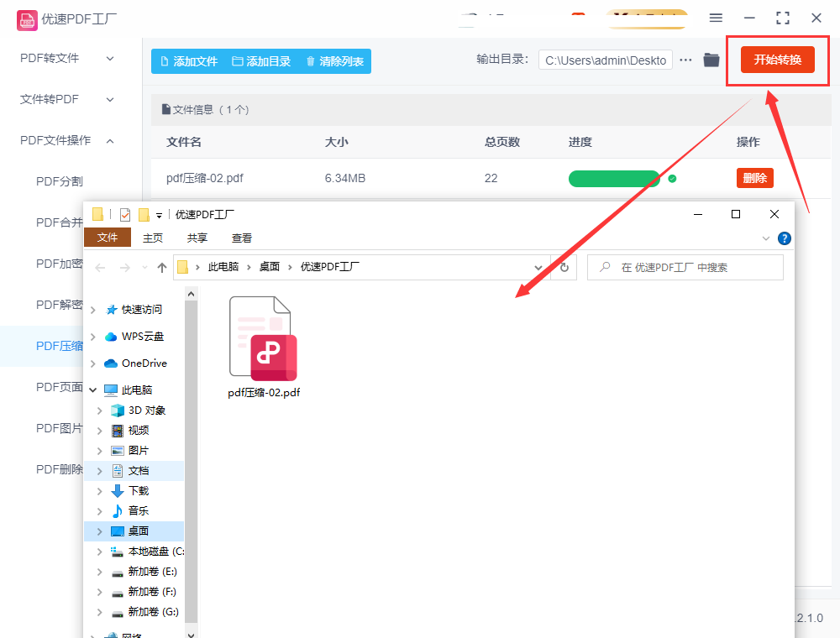The height and width of the screenshot is (638, 840).
Task: Select PDF压缩 in the sidebar
Action: (60, 347)
